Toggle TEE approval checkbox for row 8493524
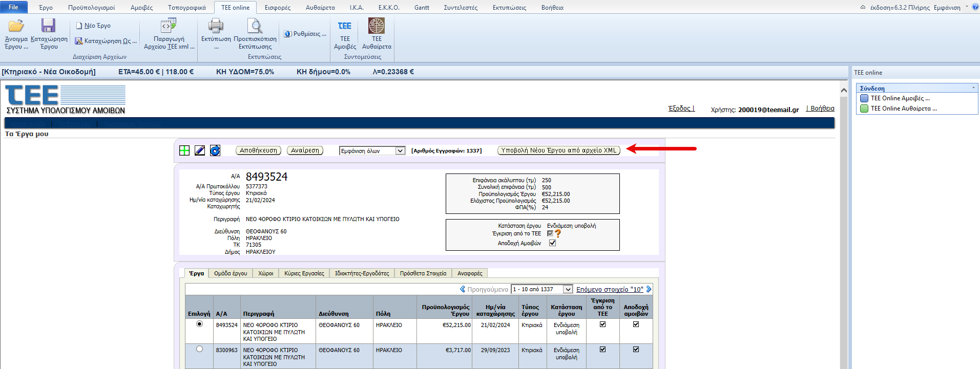 tap(602, 324)
